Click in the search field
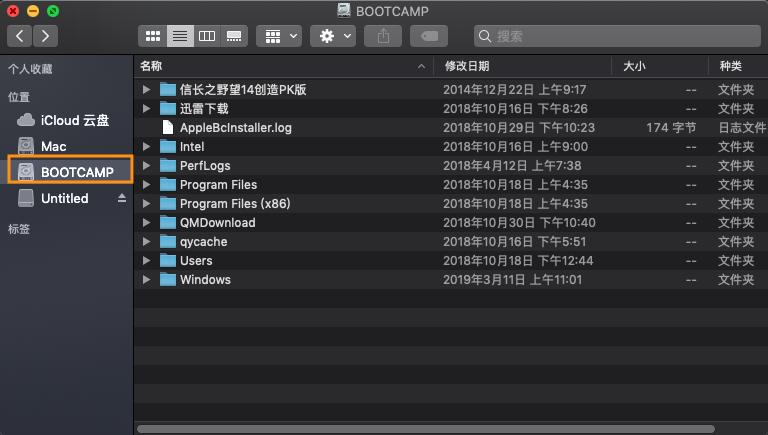 click(617, 36)
